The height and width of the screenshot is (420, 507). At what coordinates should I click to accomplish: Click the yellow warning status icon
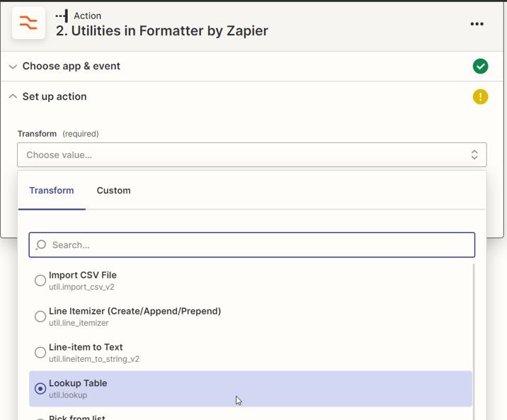tap(480, 97)
